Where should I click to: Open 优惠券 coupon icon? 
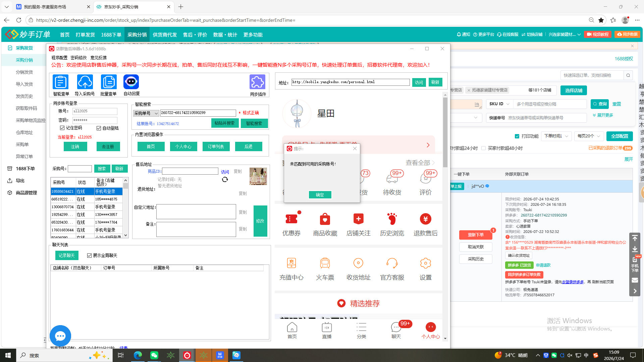pos(291,219)
